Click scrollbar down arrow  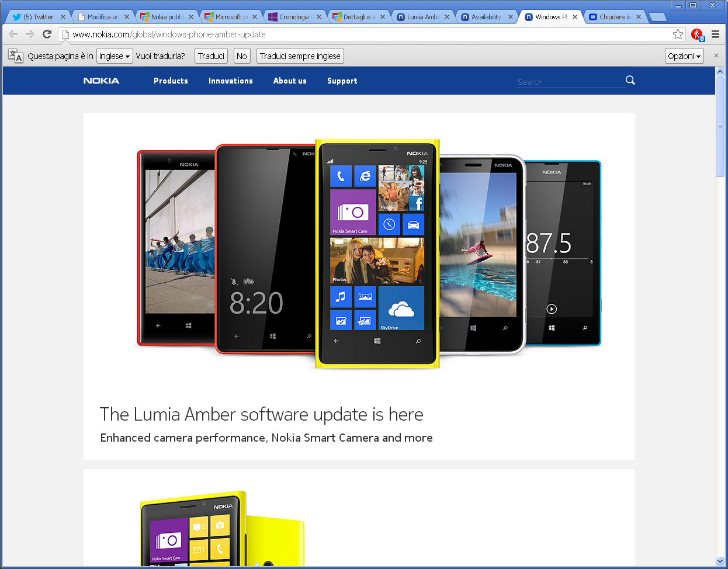[x=720, y=561]
